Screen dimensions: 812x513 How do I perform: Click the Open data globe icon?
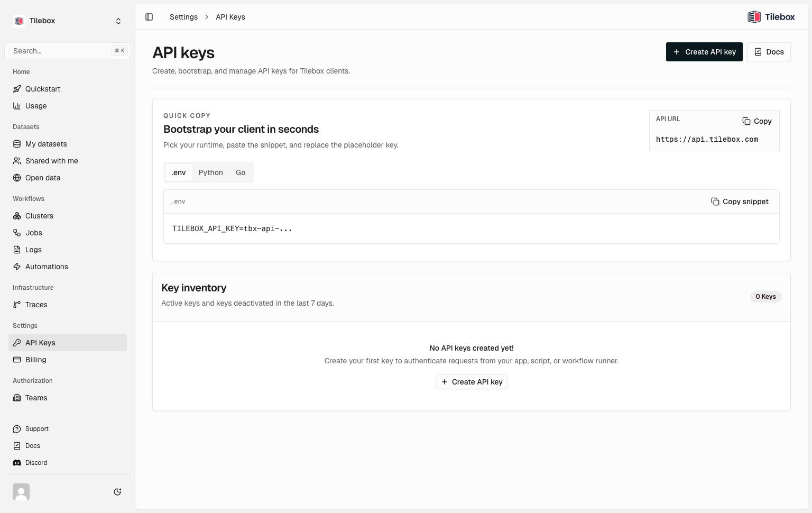[x=17, y=178]
